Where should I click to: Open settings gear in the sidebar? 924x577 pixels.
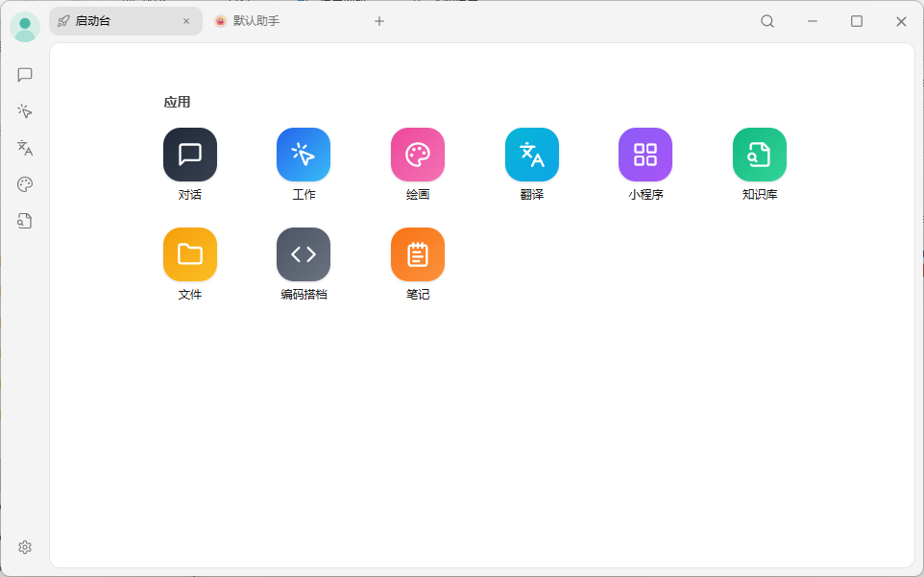25,547
